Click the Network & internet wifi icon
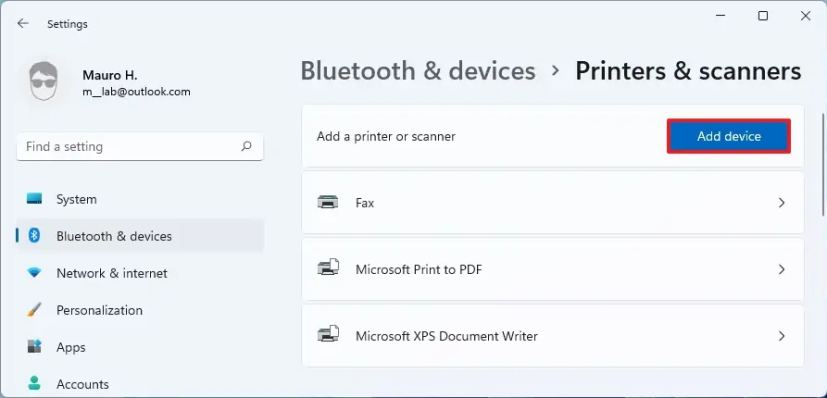Viewport: 827px width, 398px height. click(34, 273)
